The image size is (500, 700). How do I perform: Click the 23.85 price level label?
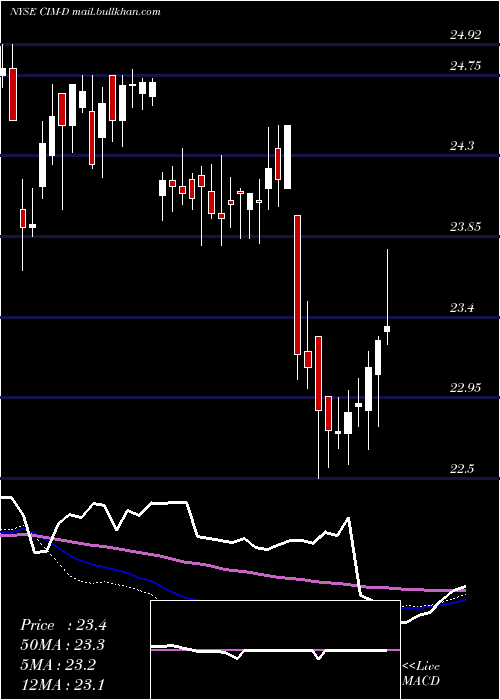pyautogui.click(x=465, y=227)
